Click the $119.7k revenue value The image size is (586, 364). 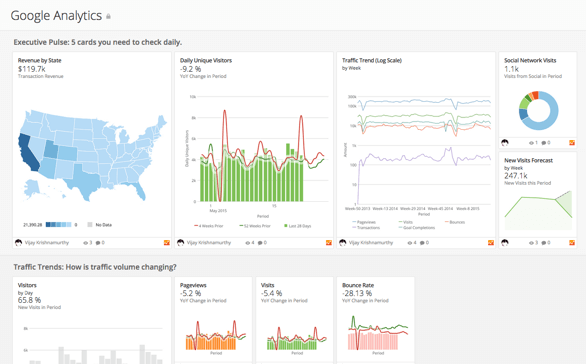(x=32, y=69)
